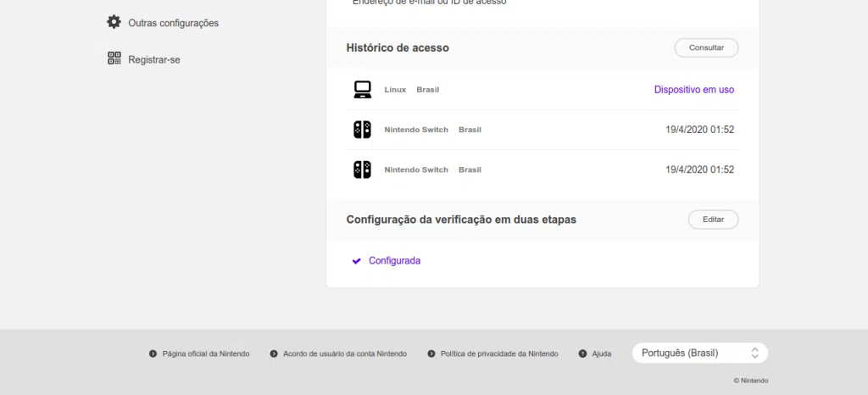Click the Linux device name
This screenshot has width=868, height=395.
coord(395,90)
